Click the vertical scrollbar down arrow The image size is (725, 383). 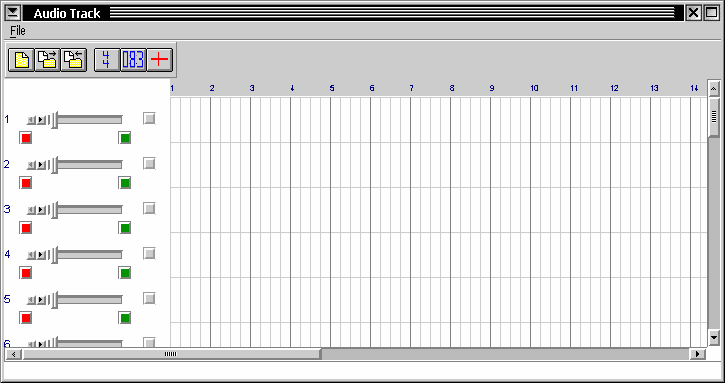[714, 337]
